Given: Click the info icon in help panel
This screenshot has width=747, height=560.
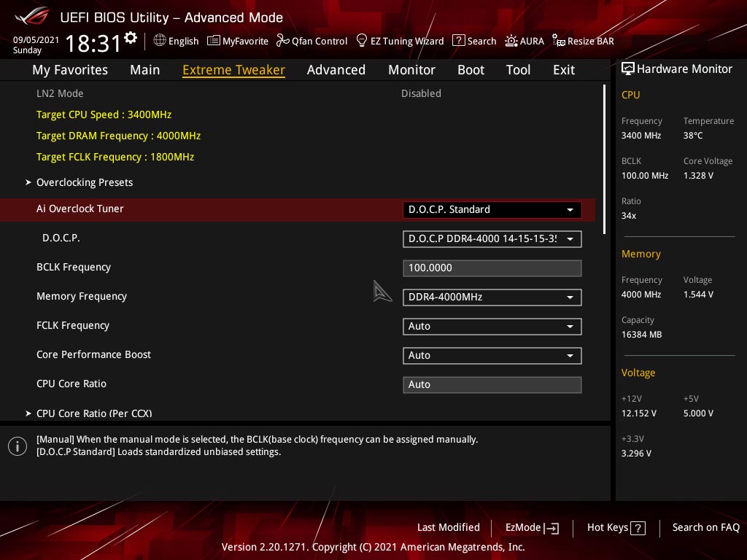Looking at the screenshot, I should pos(18,446).
